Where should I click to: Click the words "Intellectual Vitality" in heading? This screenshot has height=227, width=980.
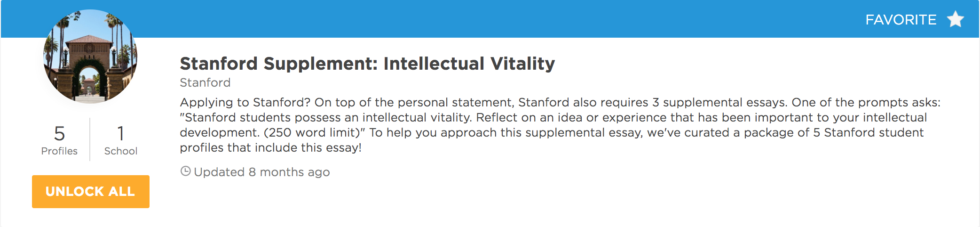point(469,64)
